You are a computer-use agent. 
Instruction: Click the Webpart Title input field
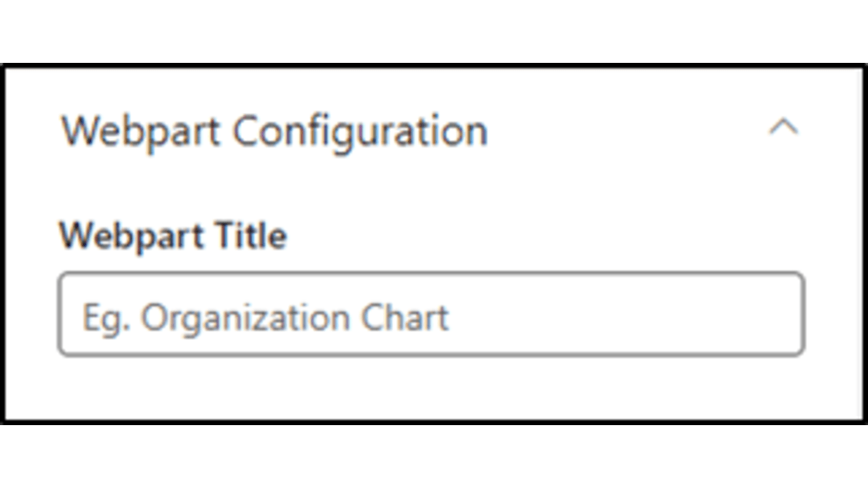(431, 315)
